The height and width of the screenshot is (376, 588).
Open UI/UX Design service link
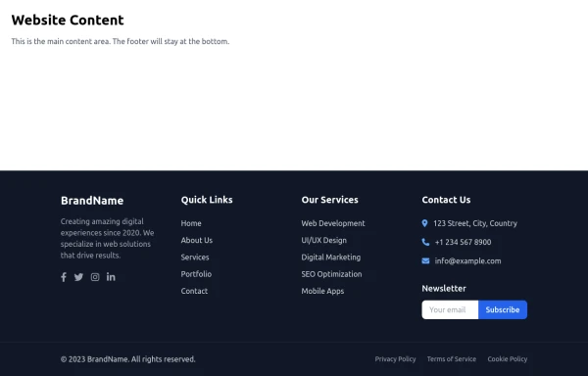(x=324, y=240)
